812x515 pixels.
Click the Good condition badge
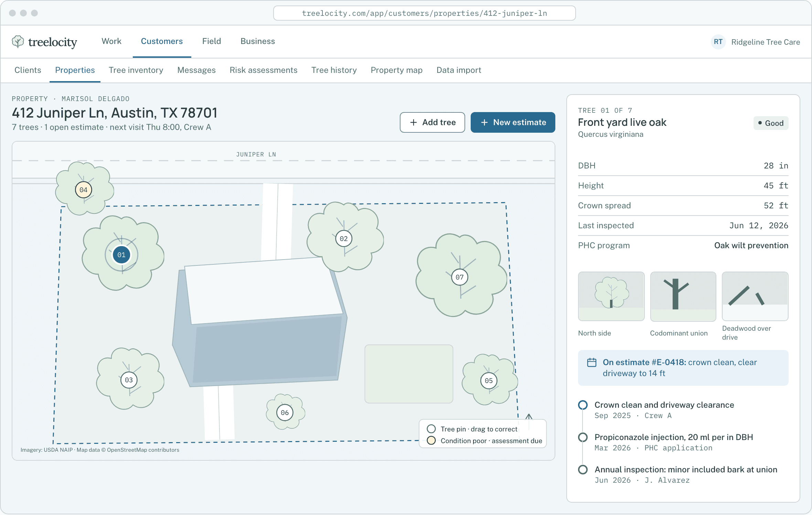[x=771, y=123]
